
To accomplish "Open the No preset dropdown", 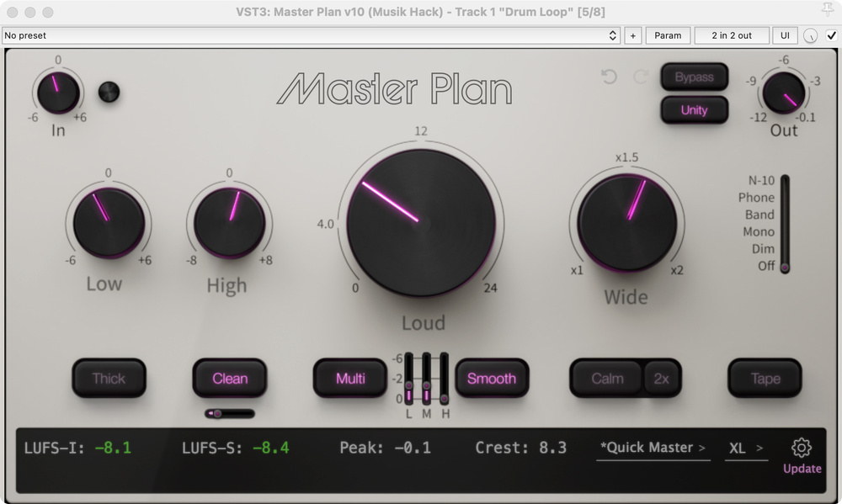I will pyautogui.click(x=311, y=35).
